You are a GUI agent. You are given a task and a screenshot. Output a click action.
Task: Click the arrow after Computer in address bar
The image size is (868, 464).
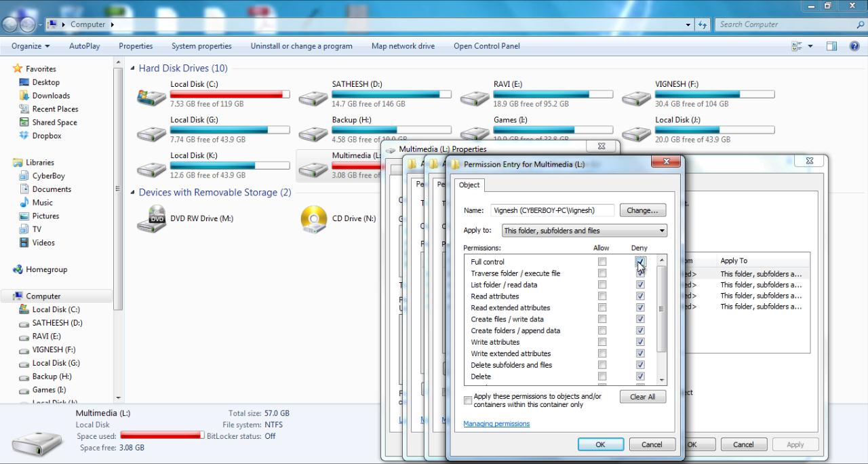click(x=113, y=24)
